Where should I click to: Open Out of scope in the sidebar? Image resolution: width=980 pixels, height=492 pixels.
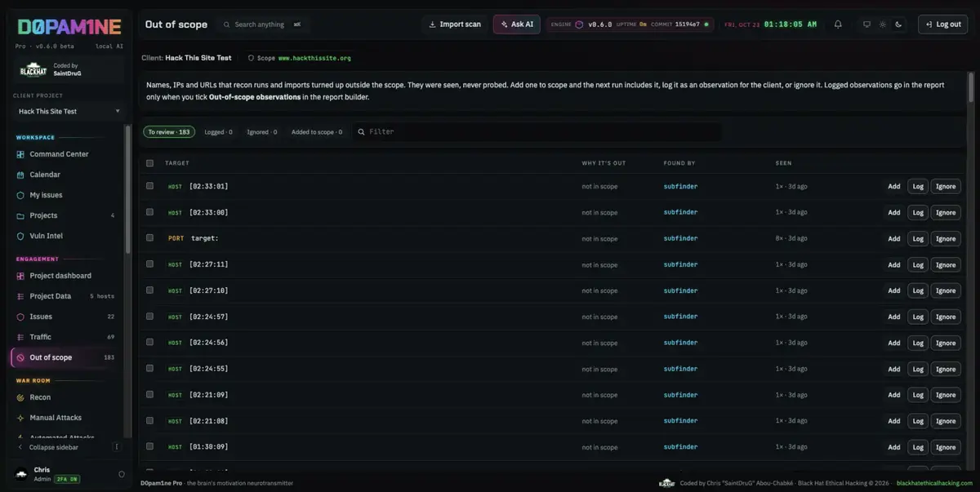[x=66, y=357]
